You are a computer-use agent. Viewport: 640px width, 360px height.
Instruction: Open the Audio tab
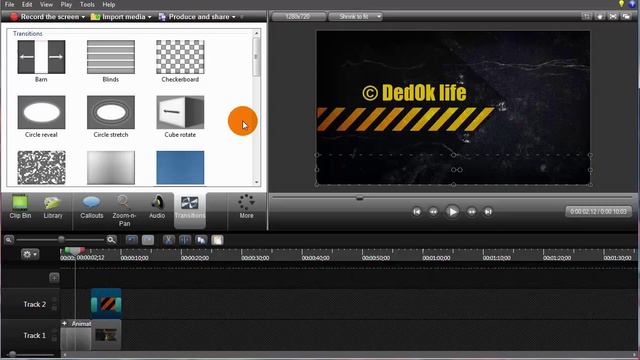[157, 207]
